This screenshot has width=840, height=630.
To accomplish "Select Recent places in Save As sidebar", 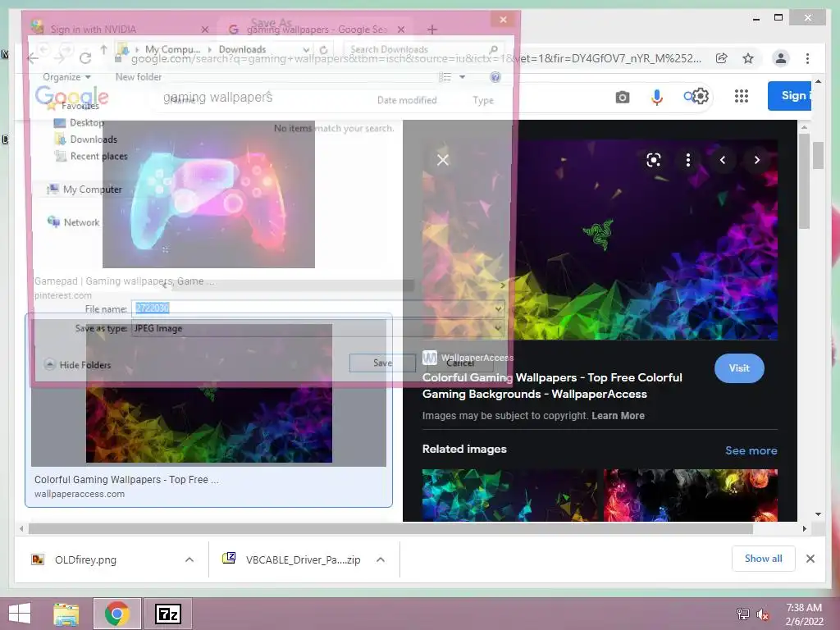I will (91, 156).
